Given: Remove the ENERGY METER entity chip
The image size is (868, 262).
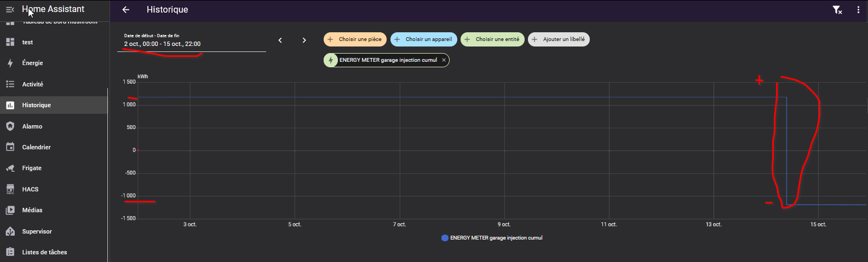Looking at the screenshot, I should [444, 60].
